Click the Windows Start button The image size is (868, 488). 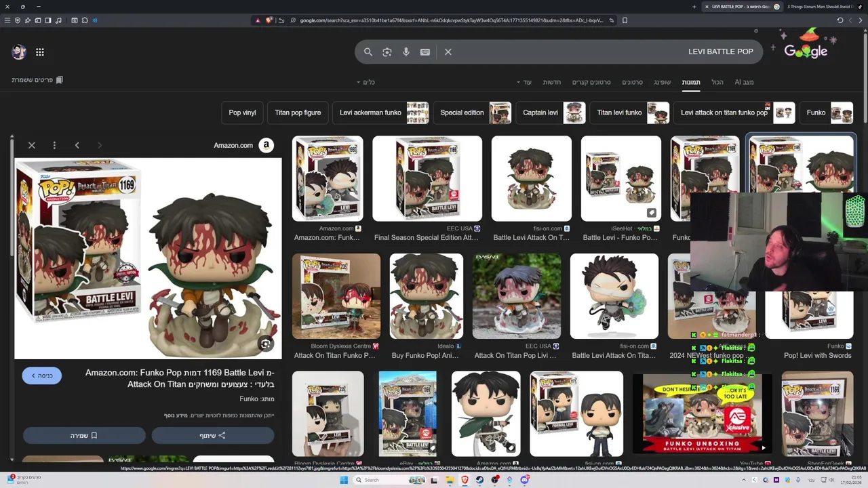344,480
